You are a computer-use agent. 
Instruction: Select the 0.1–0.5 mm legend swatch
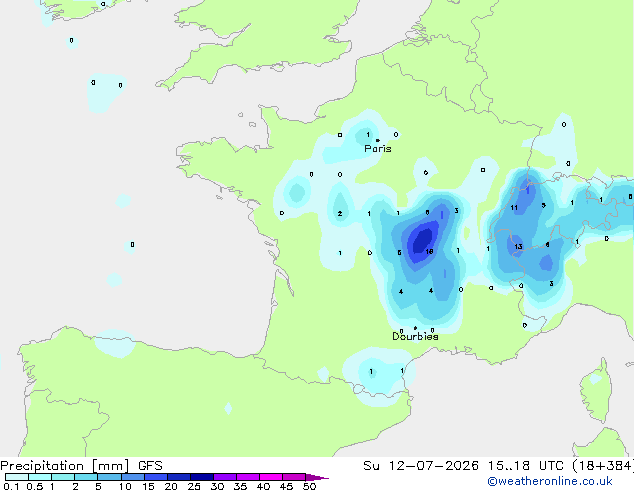click(17, 477)
